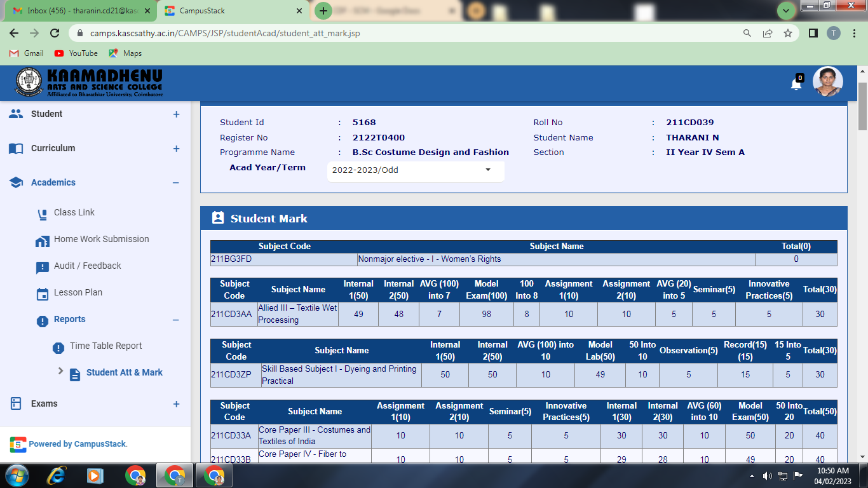Click the Home Work Submission house icon
This screenshot has height=488, width=868.
pyautogui.click(x=43, y=240)
